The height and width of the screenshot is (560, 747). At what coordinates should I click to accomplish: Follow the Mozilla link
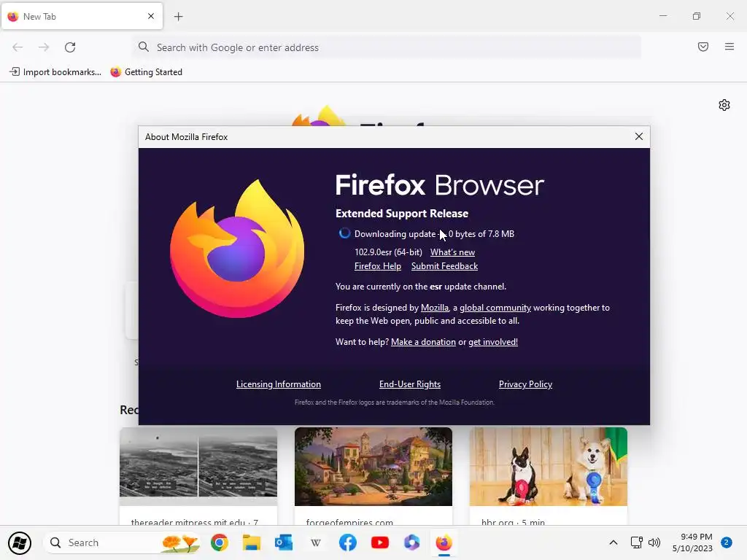(x=435, y=308)
